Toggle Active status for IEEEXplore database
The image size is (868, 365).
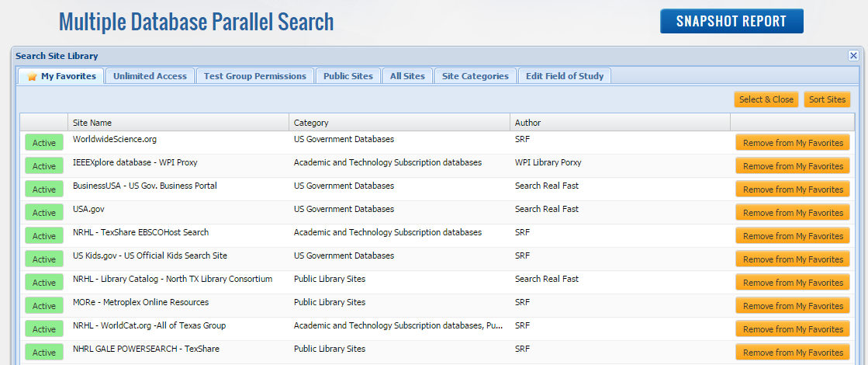44,166
